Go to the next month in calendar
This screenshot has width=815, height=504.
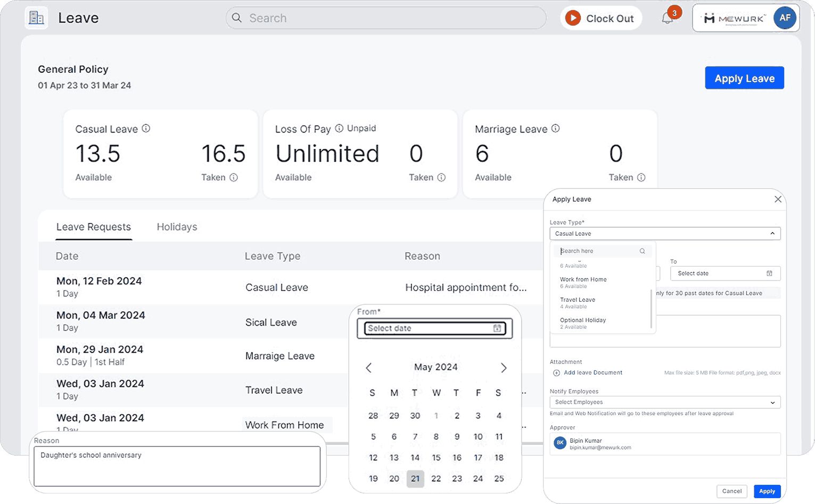point(504,368)
